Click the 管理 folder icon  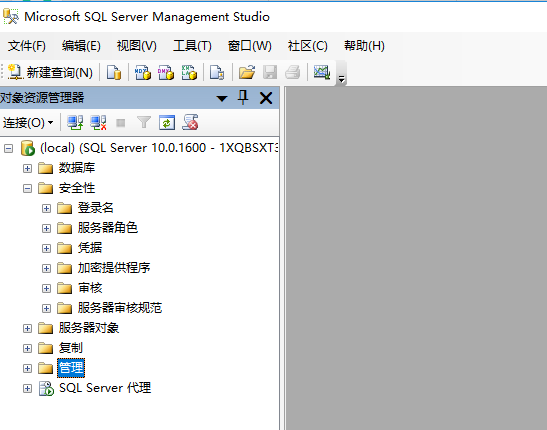pos(45,368)
